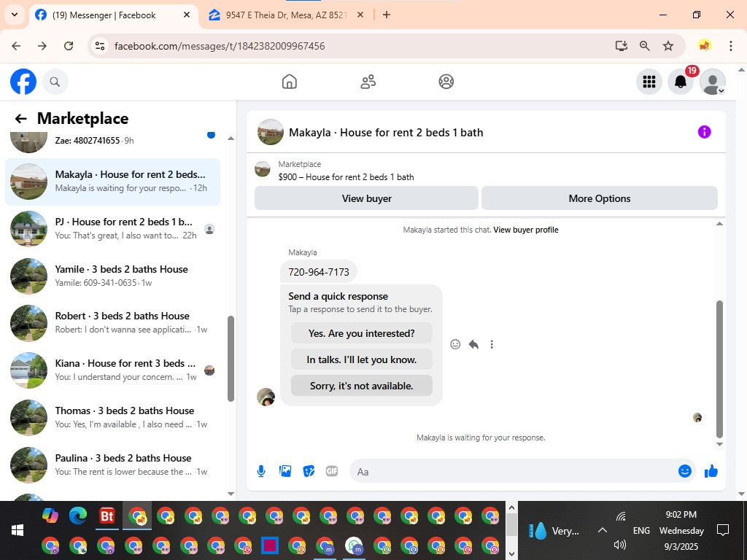Screen dimensions: 747x560
Task: Open Yamile 3 beds 2 baths conversation
Action: point(113,276)
